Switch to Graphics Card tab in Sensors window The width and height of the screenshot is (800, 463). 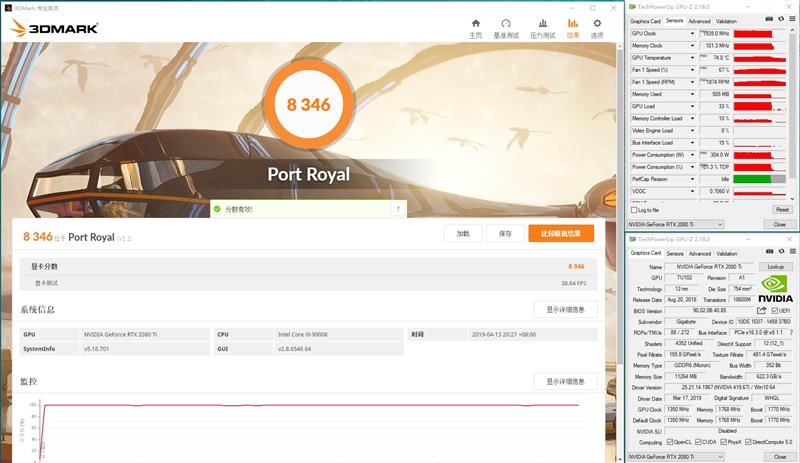click(645, 21)
